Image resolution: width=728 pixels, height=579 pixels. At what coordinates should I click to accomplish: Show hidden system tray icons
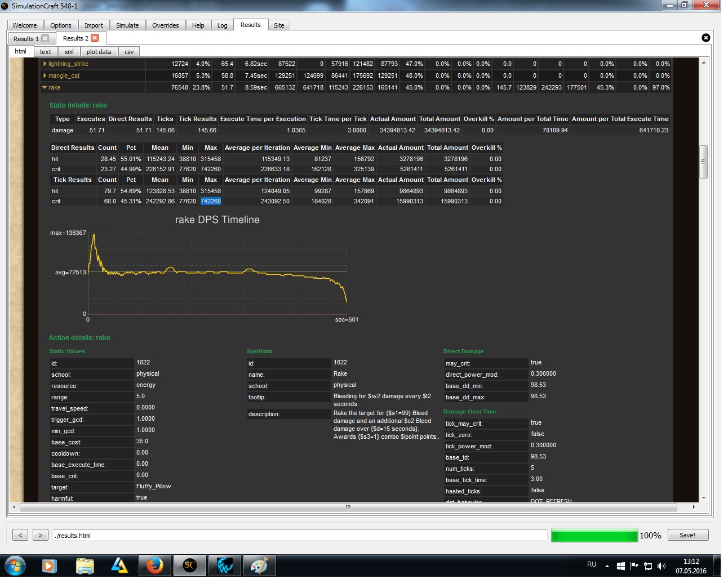pos(607,566)
